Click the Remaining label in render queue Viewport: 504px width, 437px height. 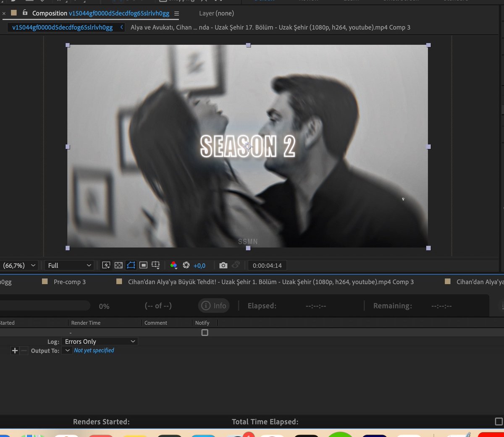(x=393, y=306)
